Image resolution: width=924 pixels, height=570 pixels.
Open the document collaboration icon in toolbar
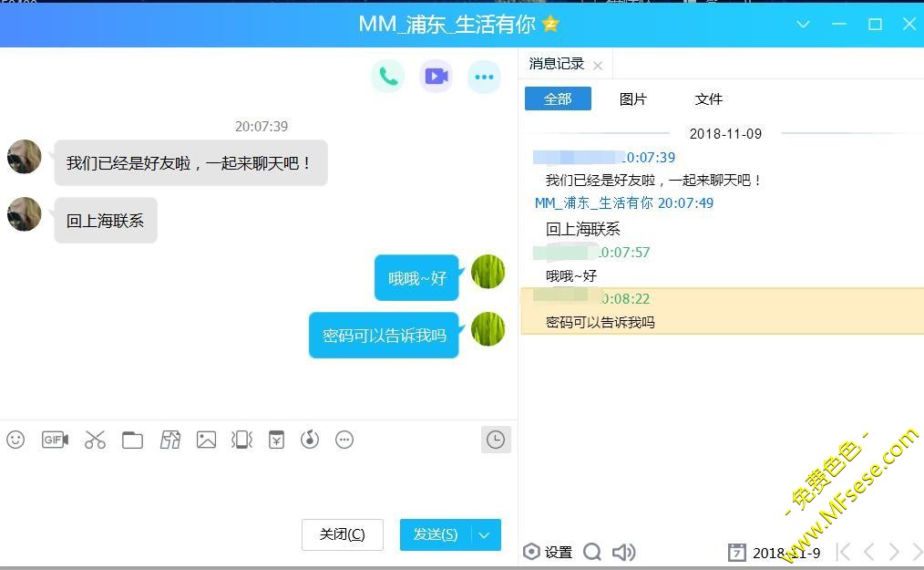click(x=170, y=440)
